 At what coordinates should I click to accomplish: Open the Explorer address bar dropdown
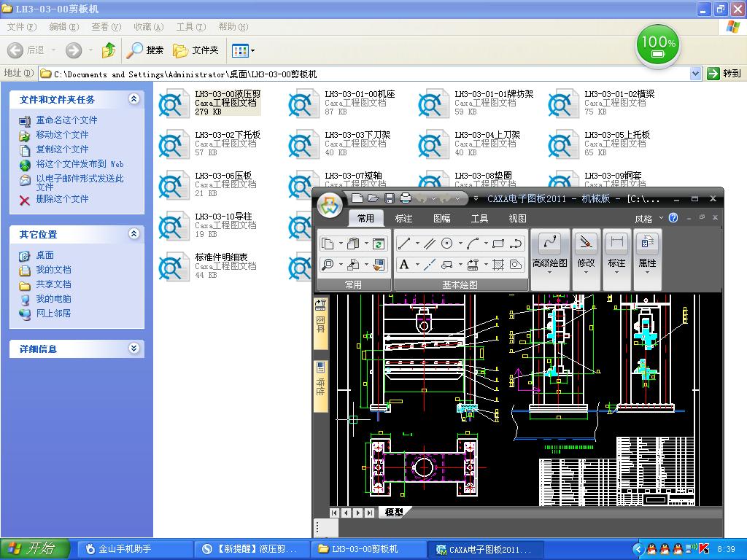click(695, 74)
